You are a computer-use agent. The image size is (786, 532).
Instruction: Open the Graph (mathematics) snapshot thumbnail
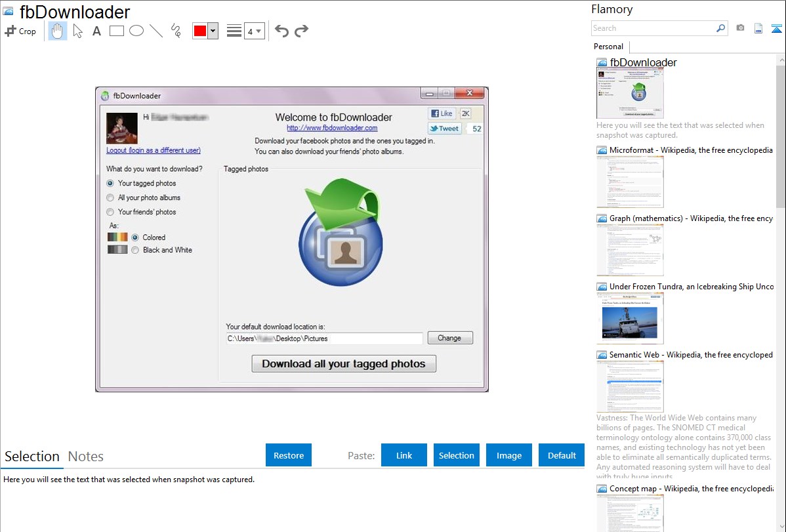[x=630, y=250]
